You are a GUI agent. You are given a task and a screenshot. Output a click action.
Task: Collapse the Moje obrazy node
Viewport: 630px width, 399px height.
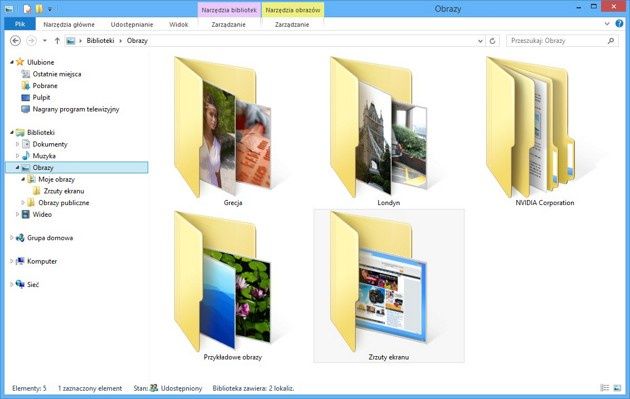pos(23,179)
